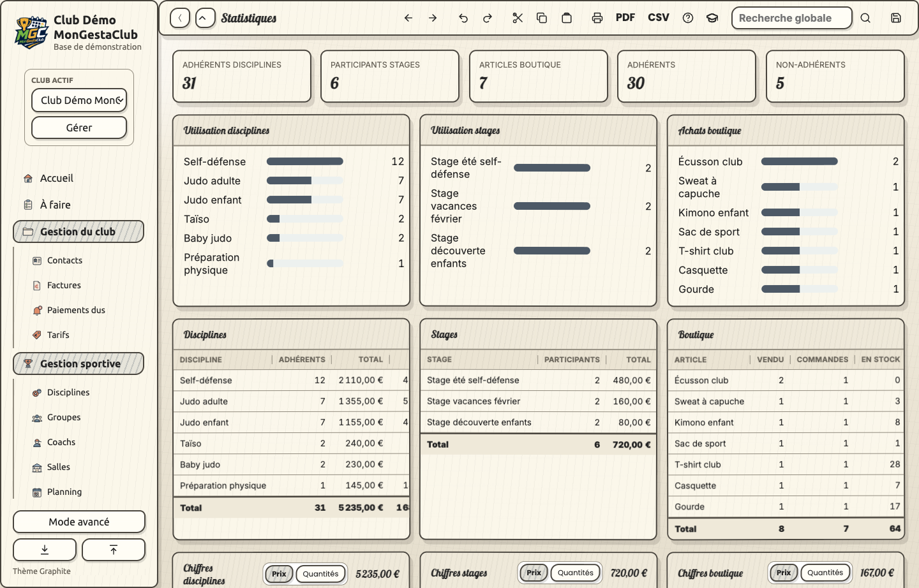Sort Disciplines table by ADHÉRENTS column
The width and height of the screenshot is (919, 588).
302,360
